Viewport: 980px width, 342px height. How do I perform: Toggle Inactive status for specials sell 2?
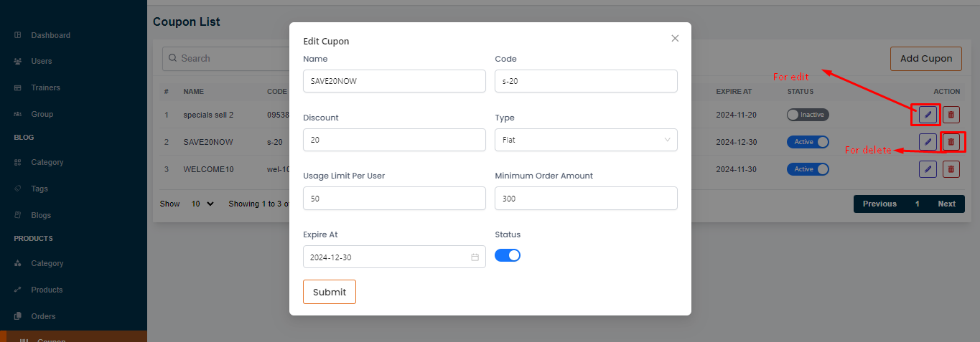pos(808,115)
